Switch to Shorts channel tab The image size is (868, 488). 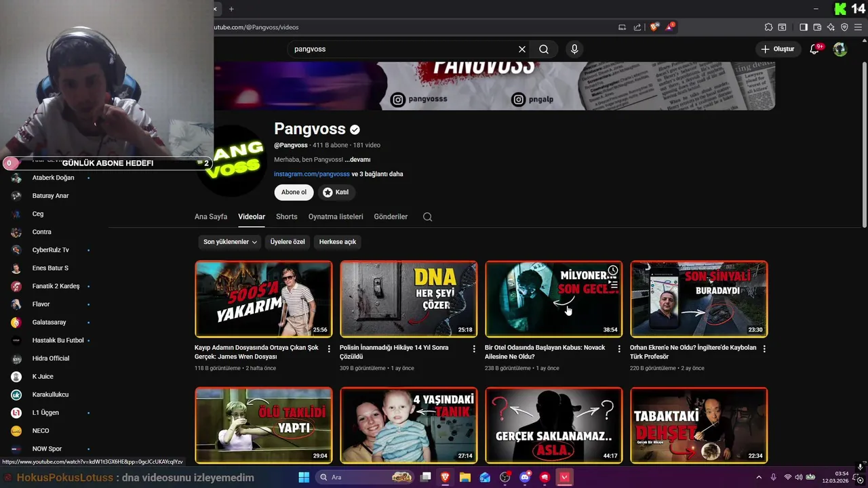[287, 217]
